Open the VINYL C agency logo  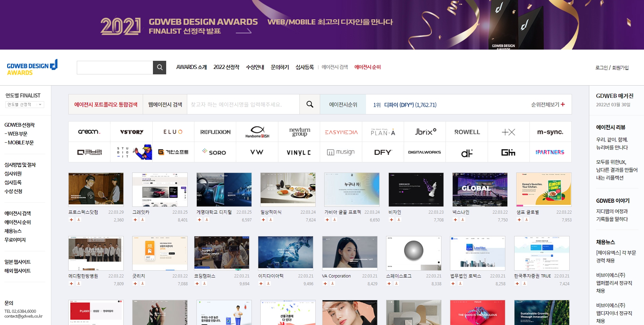(x=299, y=152)
